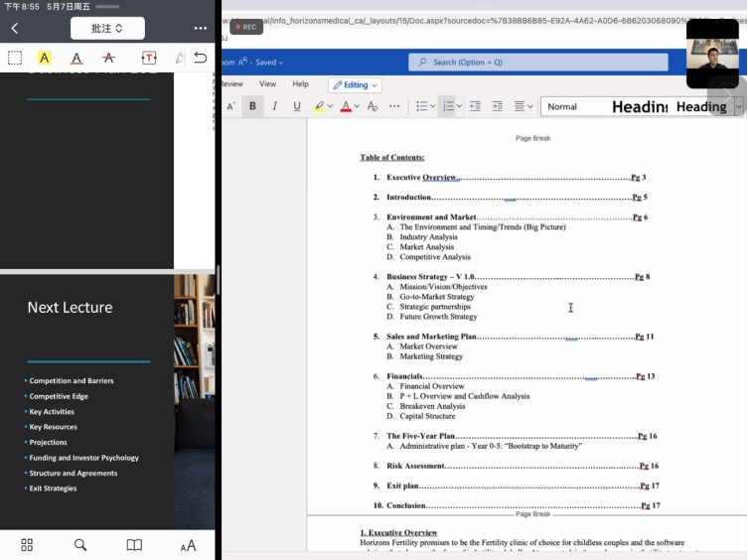Expand the styles gallery arrow

tap(740, 106)
